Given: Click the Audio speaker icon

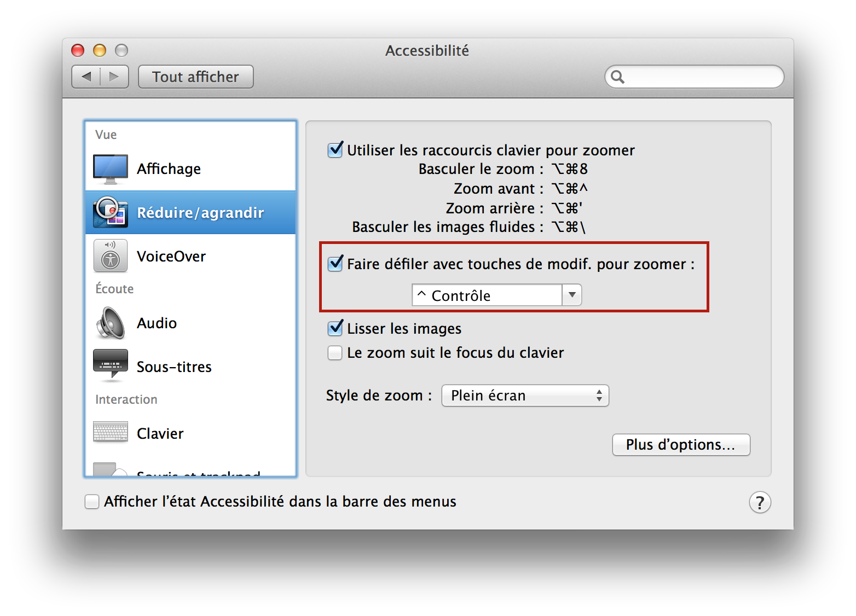Looking at the screenshot, I should [x=111, y=323].
